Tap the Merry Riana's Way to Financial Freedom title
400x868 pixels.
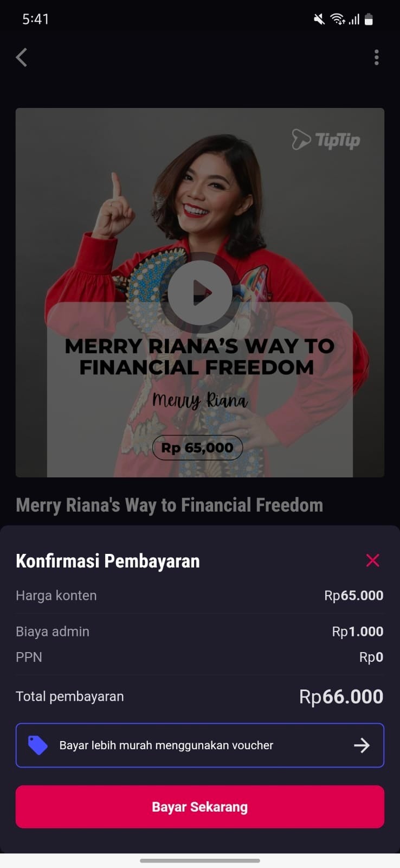(170, 505)
